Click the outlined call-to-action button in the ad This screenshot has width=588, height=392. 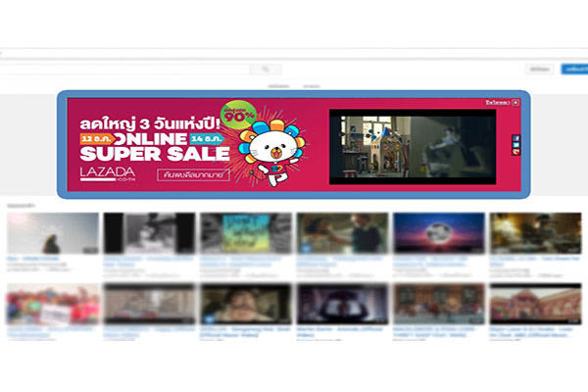coord(193,174)
